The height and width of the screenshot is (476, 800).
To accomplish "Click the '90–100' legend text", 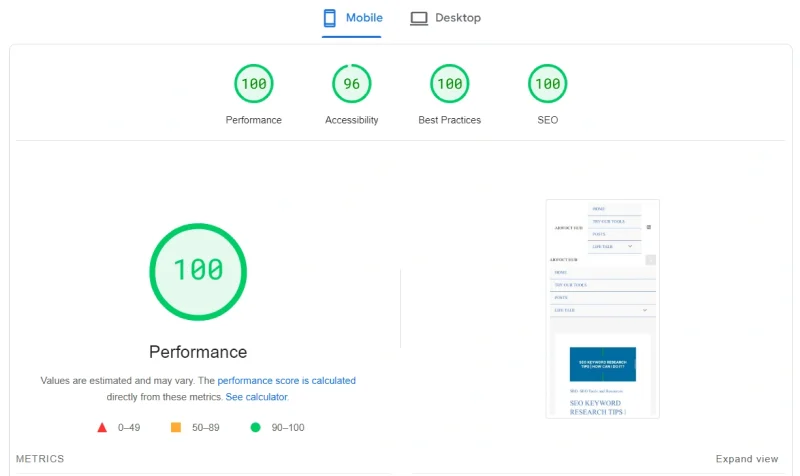I will [288, 428].
